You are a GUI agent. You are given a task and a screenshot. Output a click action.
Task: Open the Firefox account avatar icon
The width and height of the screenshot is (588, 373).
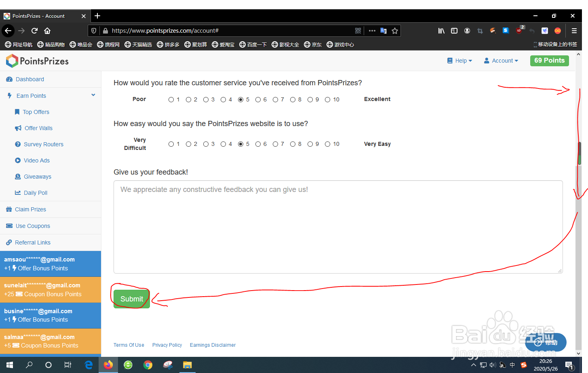[x=467, y=31]
